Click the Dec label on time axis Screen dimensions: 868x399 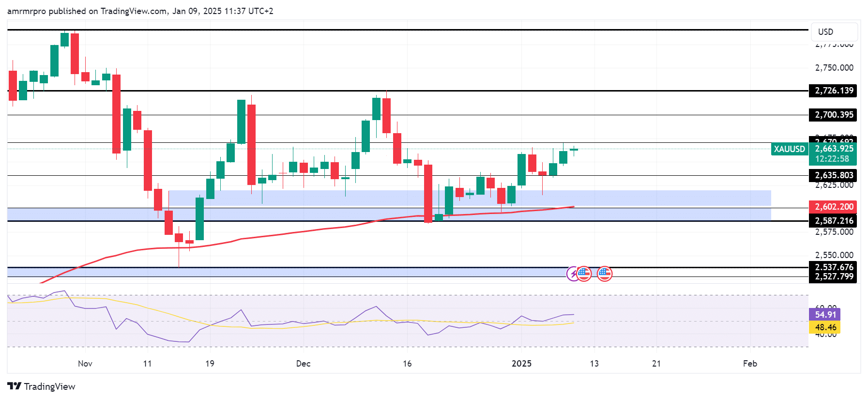tap(304, 364)
